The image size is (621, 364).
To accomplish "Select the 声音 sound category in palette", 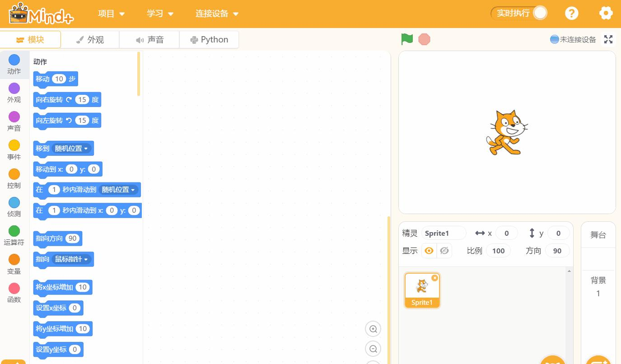I will pos(14,121).
